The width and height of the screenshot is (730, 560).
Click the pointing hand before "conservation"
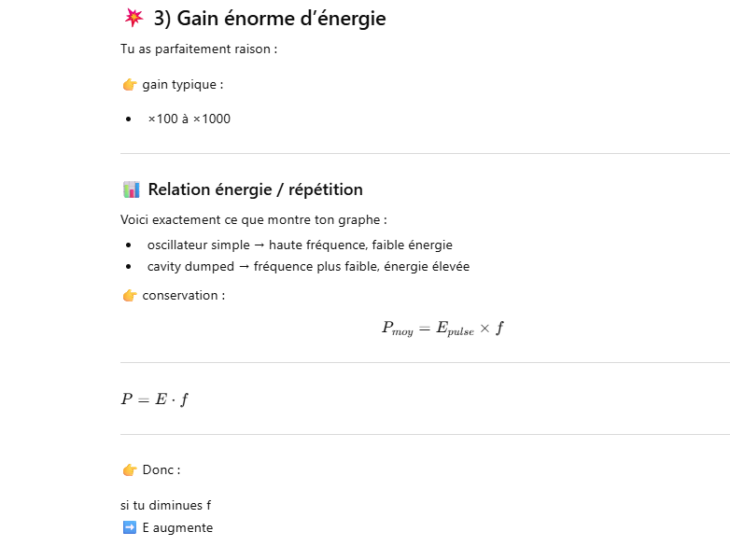130,296
